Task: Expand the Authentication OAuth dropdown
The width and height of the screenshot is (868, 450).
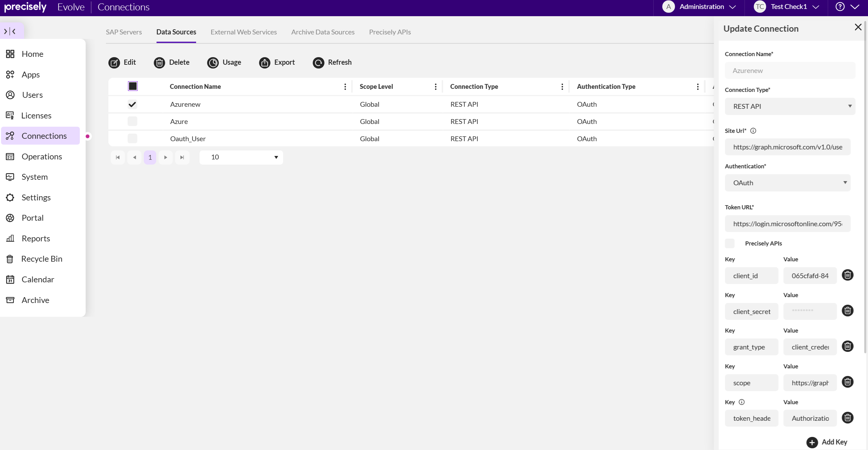Action: click(787, 183)
